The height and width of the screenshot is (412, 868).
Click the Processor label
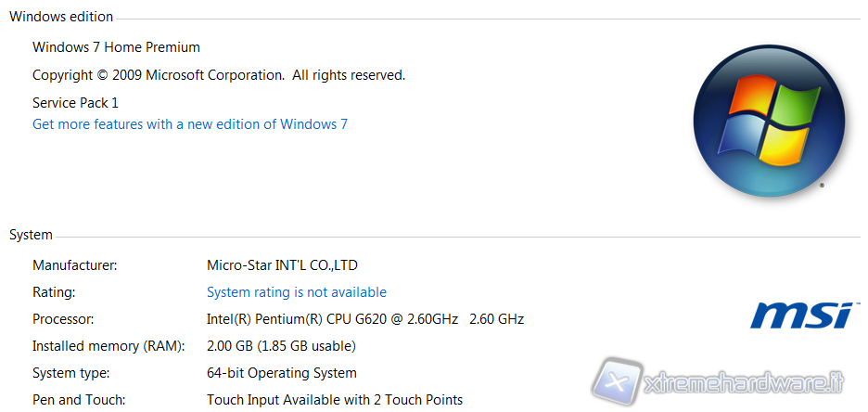coord(63,319)
